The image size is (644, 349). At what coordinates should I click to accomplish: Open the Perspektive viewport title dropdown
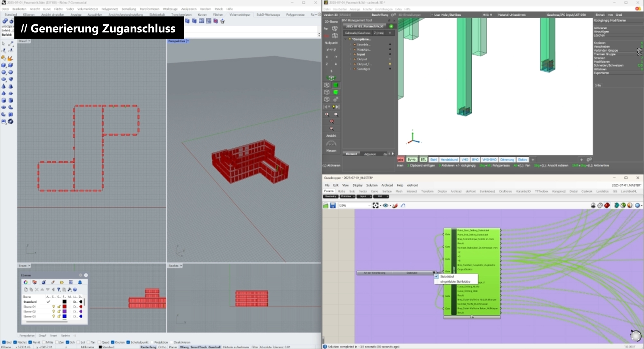pos(188,41)
